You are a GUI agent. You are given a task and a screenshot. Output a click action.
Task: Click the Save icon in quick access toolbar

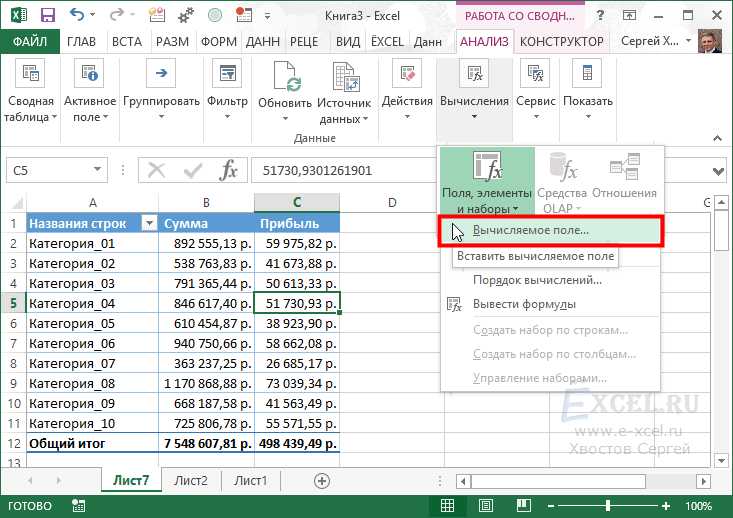45,16
